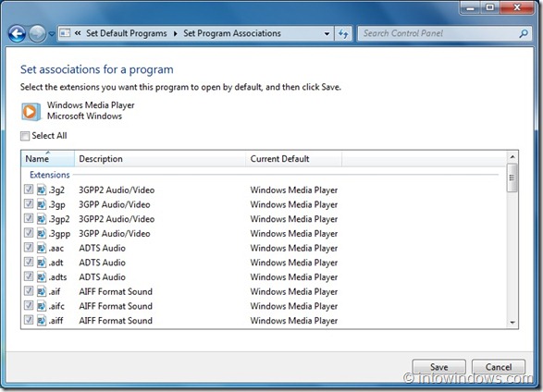The image size is (543, 392).
Task: Click the Forward navigation arrow
Action: [37, 34]
